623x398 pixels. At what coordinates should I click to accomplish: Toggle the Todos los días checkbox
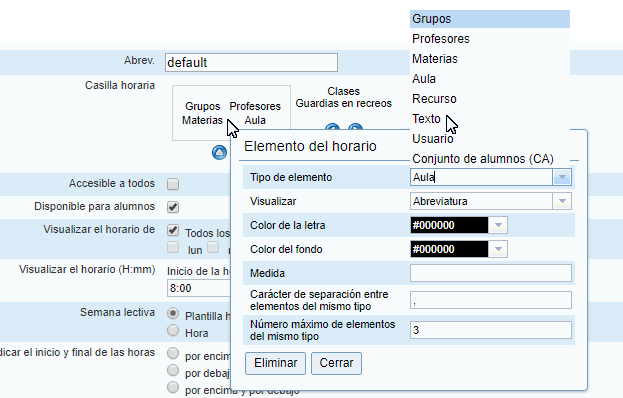click(173, 230)
